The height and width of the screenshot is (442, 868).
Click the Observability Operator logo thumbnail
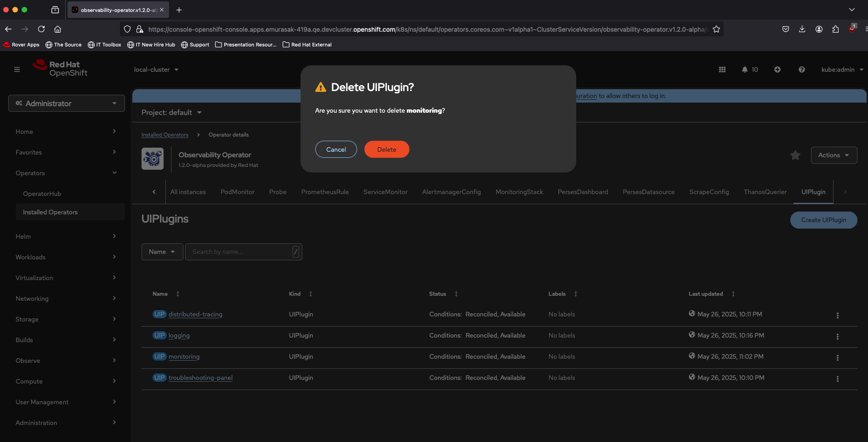point(153,159)
